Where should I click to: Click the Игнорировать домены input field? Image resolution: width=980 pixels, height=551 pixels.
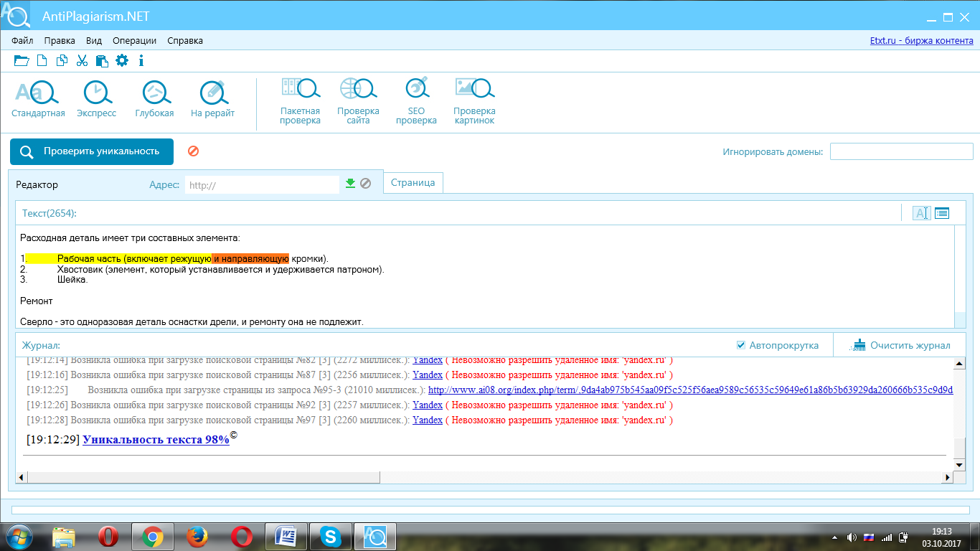[901, 152]
